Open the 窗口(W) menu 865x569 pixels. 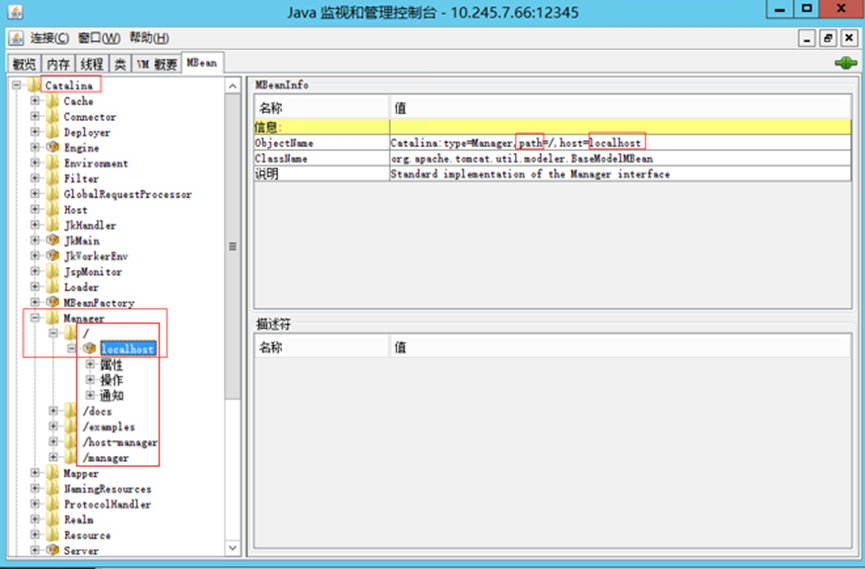click(99, 38)
